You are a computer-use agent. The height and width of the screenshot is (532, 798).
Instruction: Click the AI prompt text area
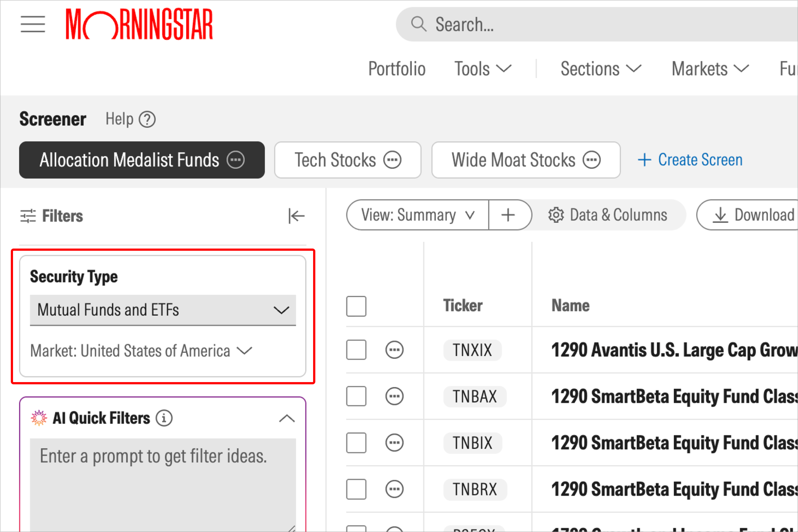[163, 485]
